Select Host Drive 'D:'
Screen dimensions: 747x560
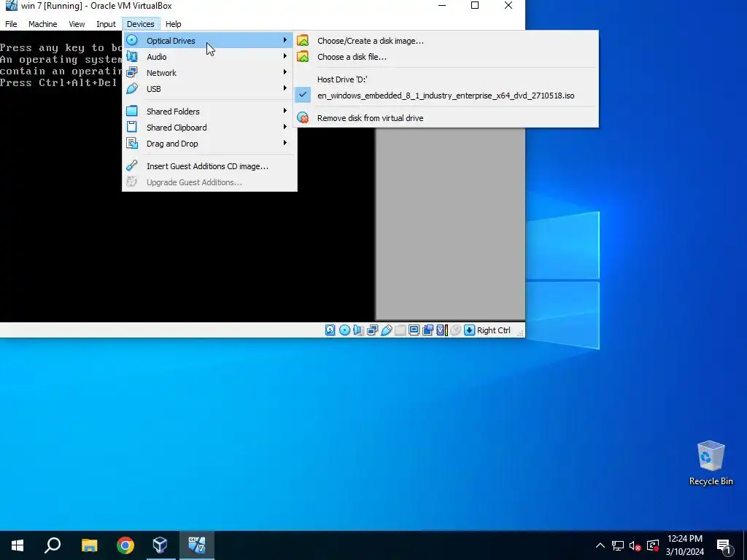[446, 79]
